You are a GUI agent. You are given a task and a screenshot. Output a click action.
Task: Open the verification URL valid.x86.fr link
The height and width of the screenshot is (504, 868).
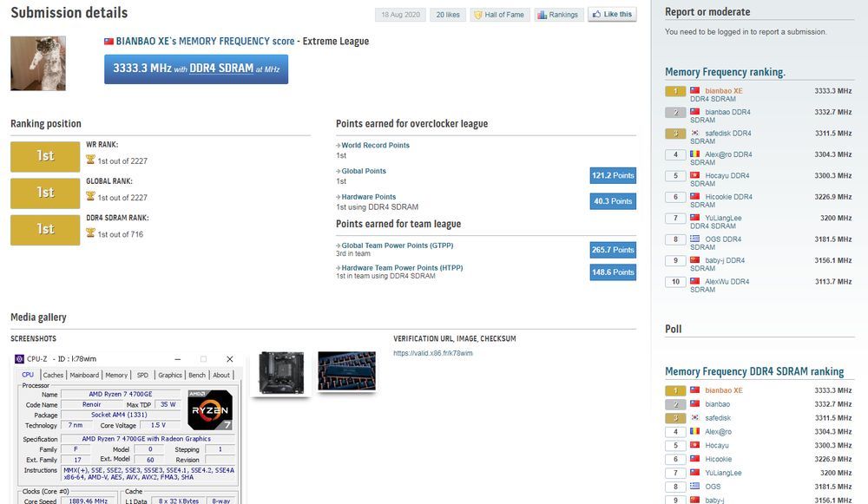pos(433,353)
